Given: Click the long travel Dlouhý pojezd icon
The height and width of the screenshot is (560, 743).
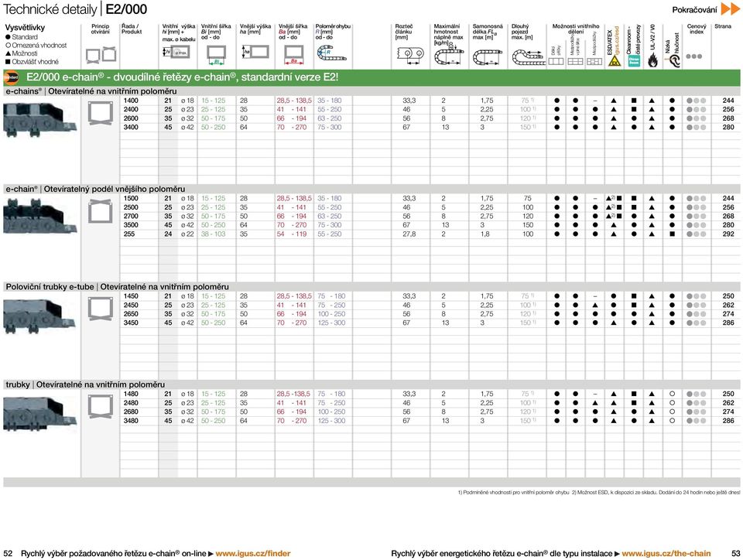Looking at the screenshot, I should pyautogui.click(x=528, y=57).
